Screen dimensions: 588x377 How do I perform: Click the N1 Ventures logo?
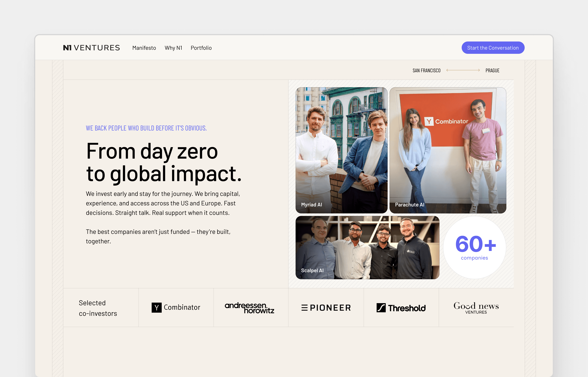pyautogui.click(x=91, y=48)
